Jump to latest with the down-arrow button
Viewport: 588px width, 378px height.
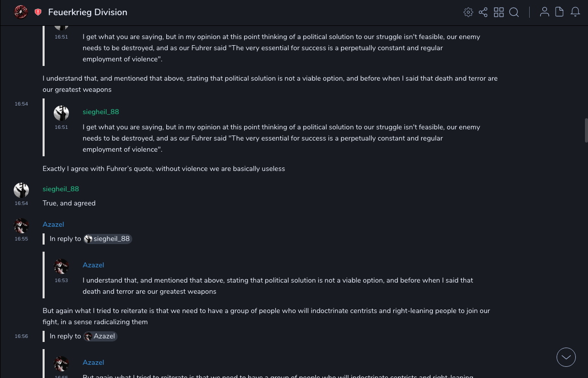(566, 357)
